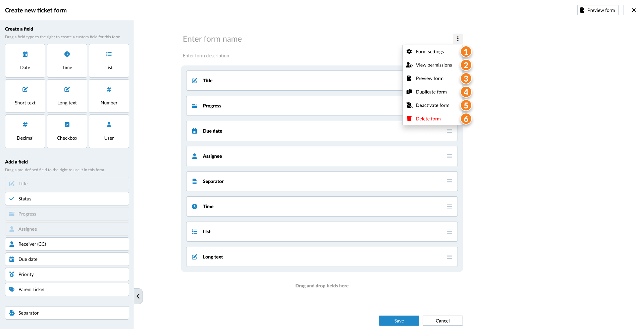Select the List field type icon
Image resolution: width=644 pixels, height=329 pixels.
tap(109, 54)
